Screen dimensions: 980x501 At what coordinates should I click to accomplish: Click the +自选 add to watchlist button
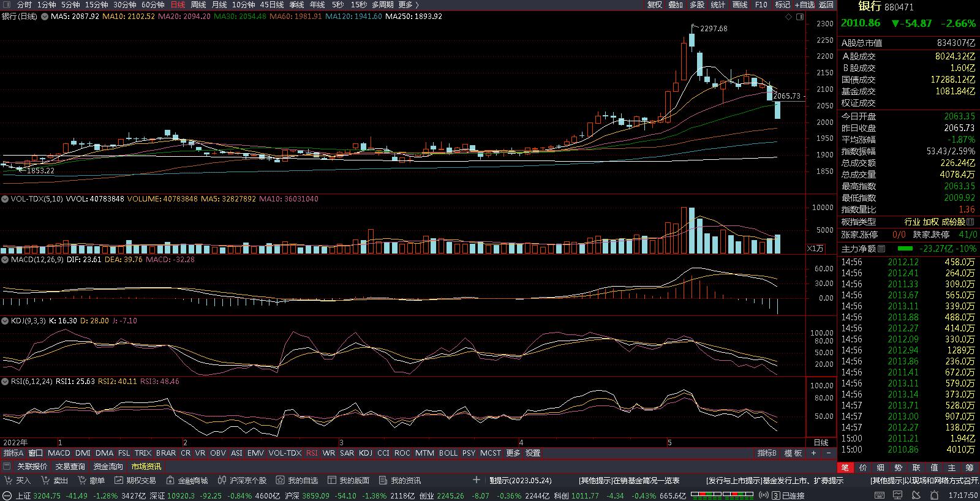pos(804,5)
